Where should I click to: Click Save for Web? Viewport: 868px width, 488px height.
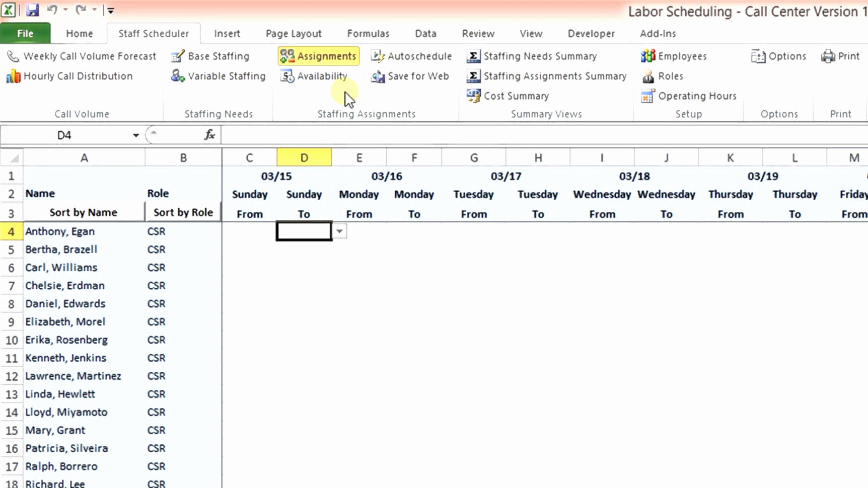point(410,76)
